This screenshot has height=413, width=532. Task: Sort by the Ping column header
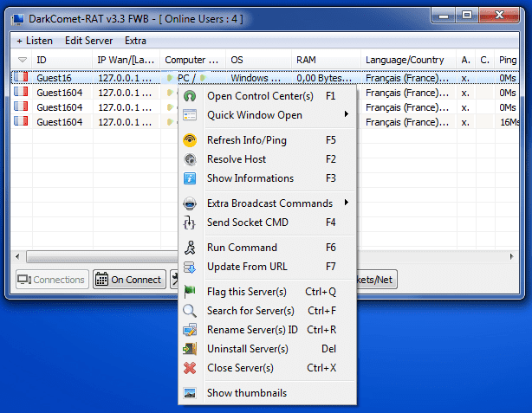(x=507, y=60)
